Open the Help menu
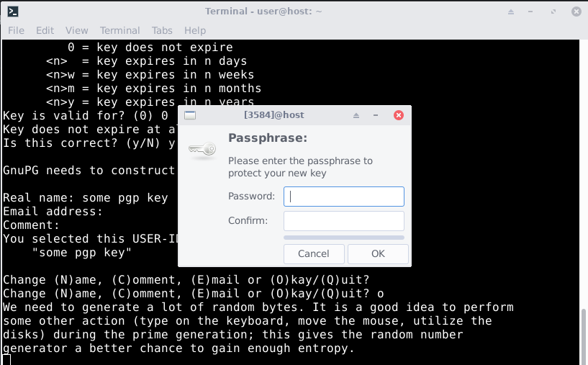The image size is (588, 365). point(195,30)
